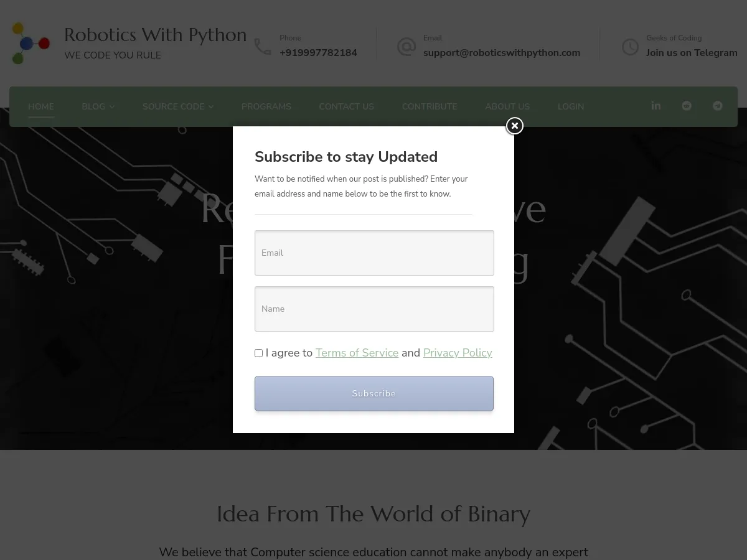Click the email @ icon
The height and width of the screenshot is (560, 747).
[x=406, y=46]
